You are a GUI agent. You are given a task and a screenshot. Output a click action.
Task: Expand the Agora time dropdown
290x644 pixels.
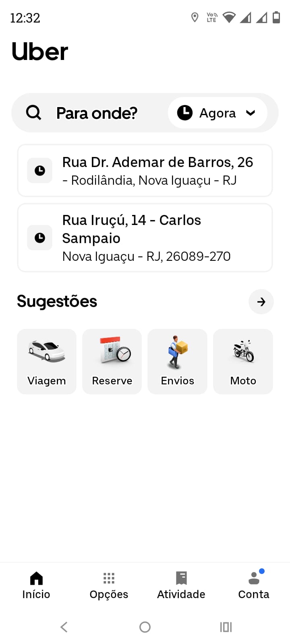pos(217,113)
